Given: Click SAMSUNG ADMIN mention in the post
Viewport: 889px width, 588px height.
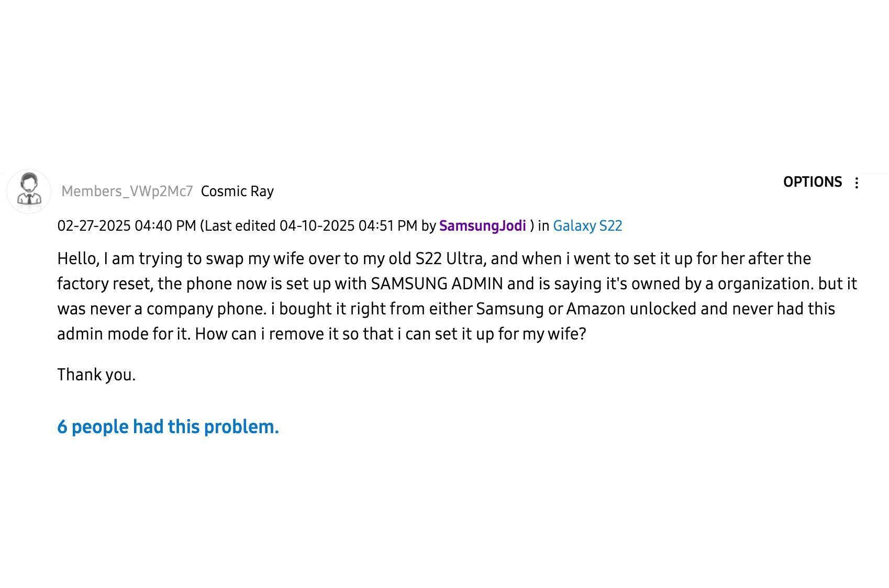Looking at the screenshot, I should point(435,284).
